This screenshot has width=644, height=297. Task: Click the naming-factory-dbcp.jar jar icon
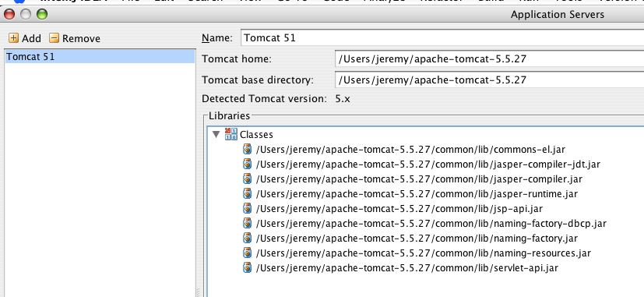tap(247, 223)
